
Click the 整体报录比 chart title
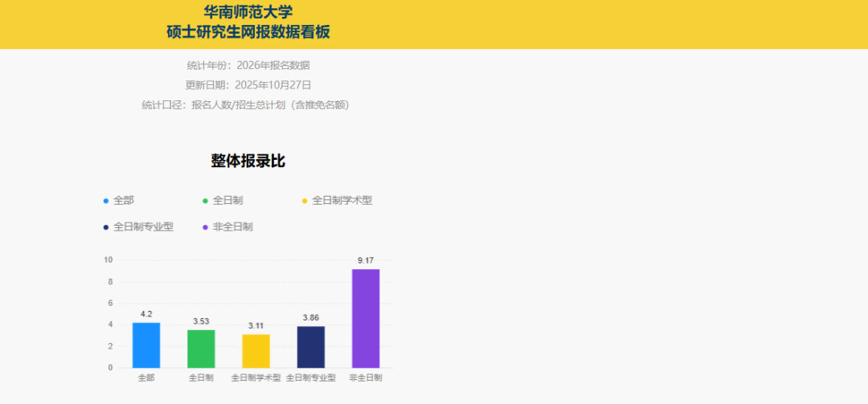pos(248,161)
